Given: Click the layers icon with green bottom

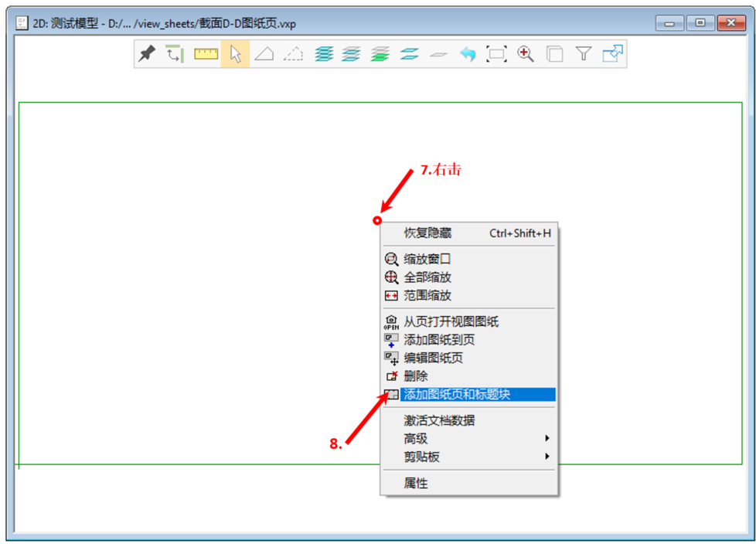Looking at the screenshot, I should click(380, 53).
